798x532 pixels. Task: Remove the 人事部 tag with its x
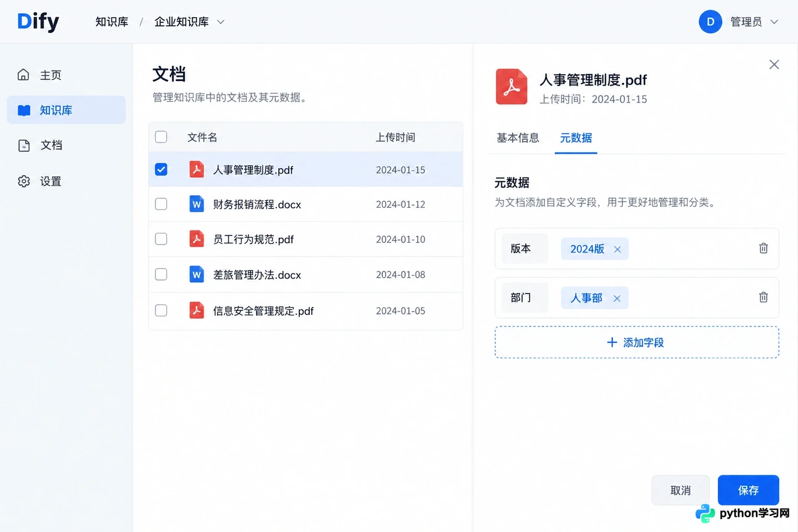coord(617,299)
